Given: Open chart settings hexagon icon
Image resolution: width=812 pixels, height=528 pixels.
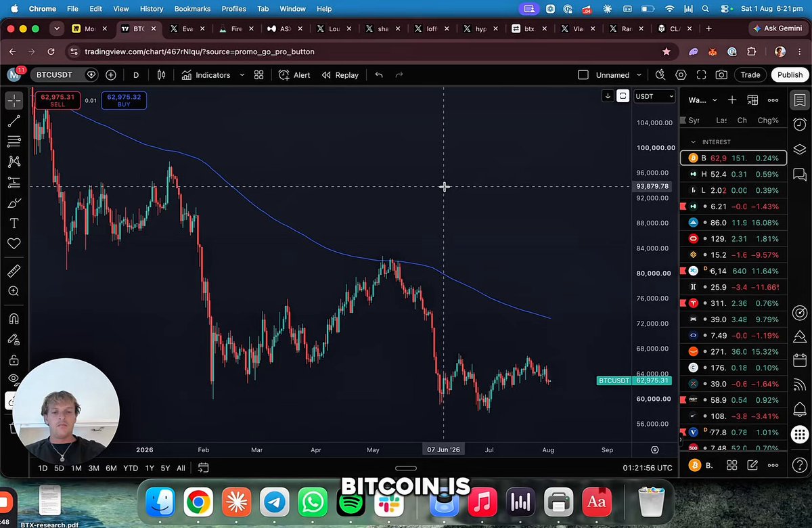Looking at the screenshot, I should click(x=681, y=75).
